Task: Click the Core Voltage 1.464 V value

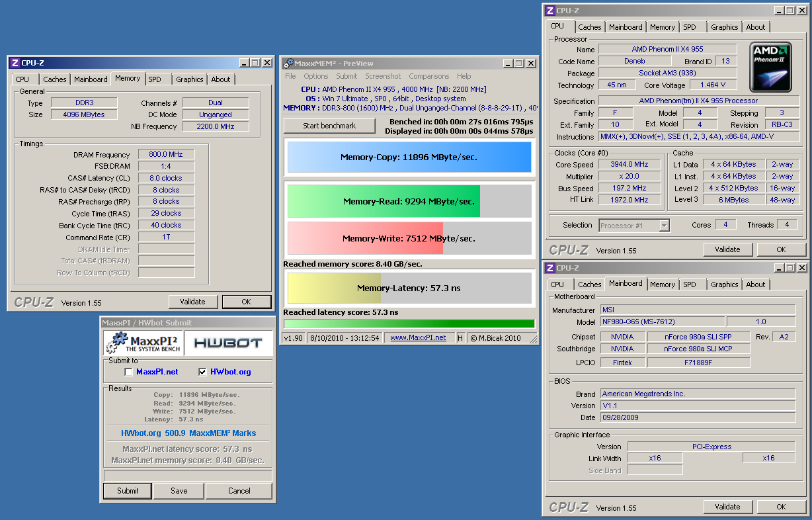Action: (713, 85)
